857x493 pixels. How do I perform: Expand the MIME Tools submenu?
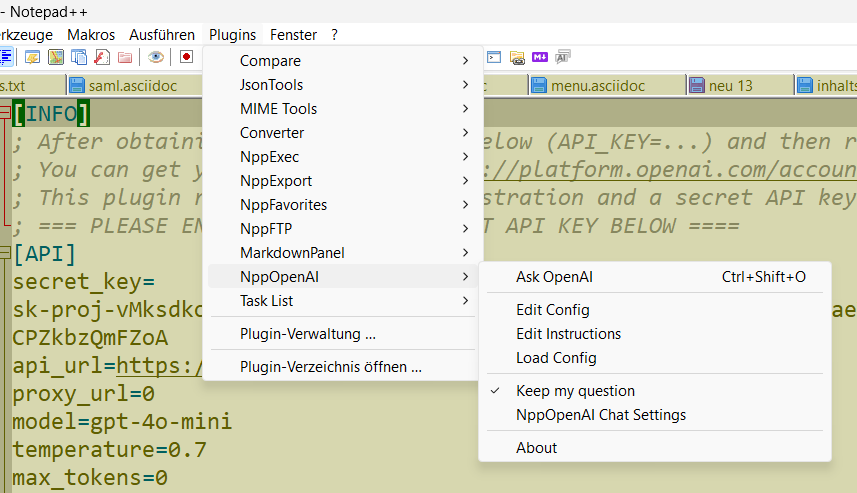tap(343, 109)
